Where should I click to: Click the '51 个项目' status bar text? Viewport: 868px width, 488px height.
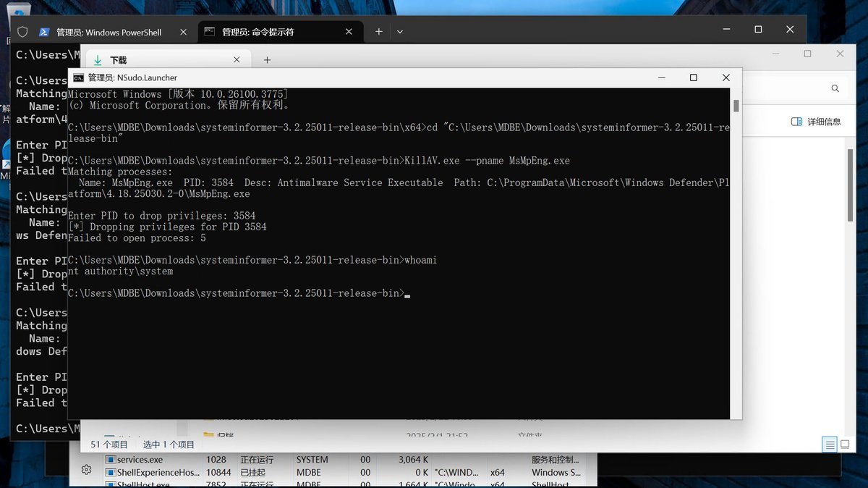pyautogui.click(x=109, y=444)
